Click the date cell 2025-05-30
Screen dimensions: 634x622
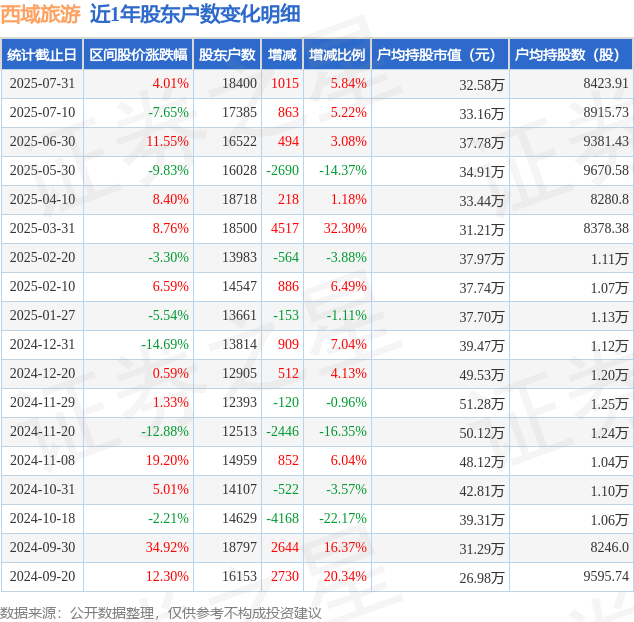click(42, 170)
